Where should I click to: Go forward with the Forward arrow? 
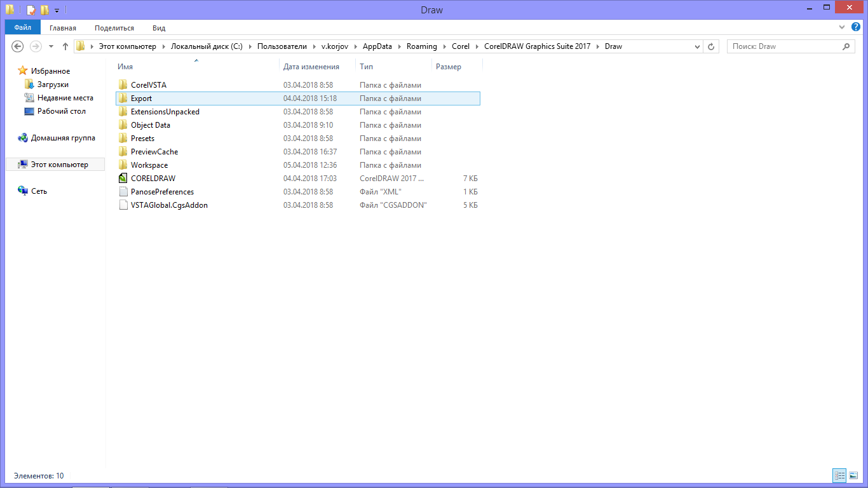point(36,46)
